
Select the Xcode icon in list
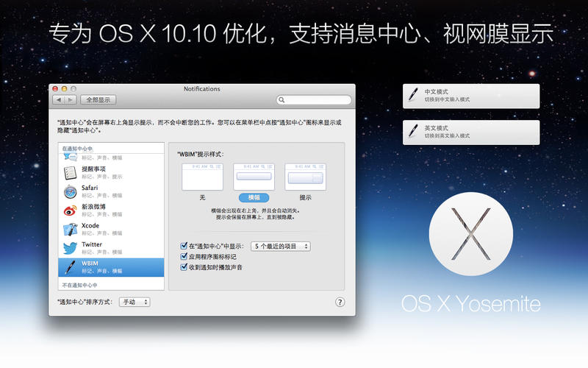tap(70, 230)
